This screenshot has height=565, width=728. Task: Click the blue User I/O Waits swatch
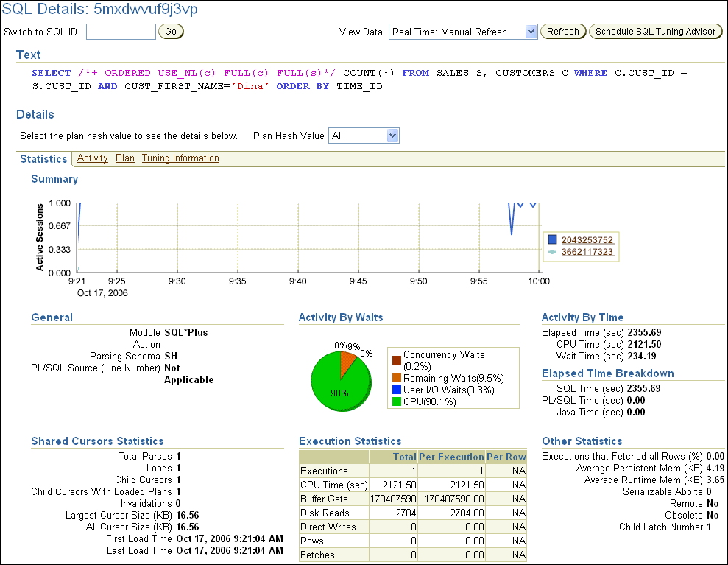(x=397, y=390)
